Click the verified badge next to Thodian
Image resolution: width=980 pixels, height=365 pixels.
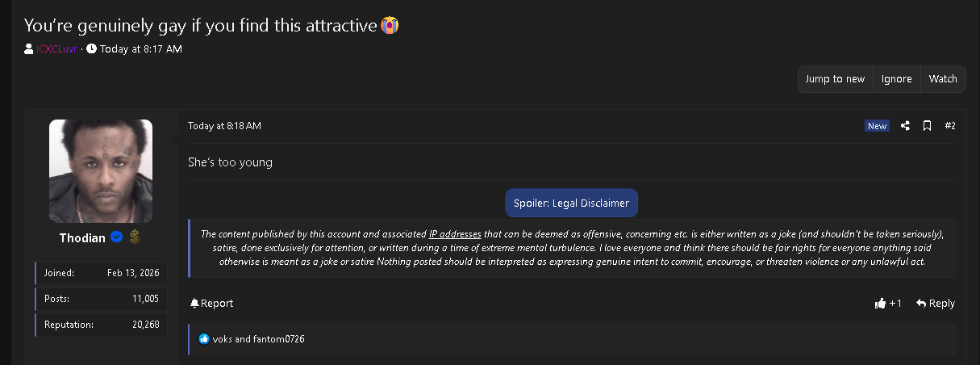pyautogui.click(x=117, y=237)
